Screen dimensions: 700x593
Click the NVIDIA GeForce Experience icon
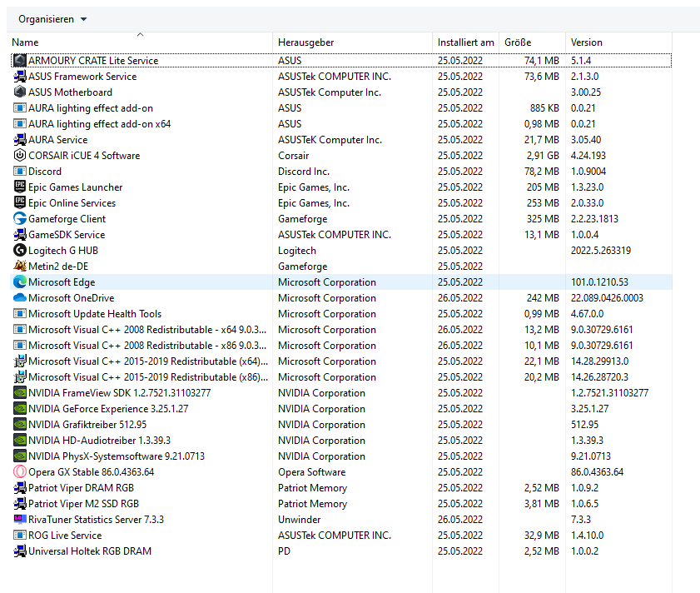pyautogui.click(x=20, y=408)
